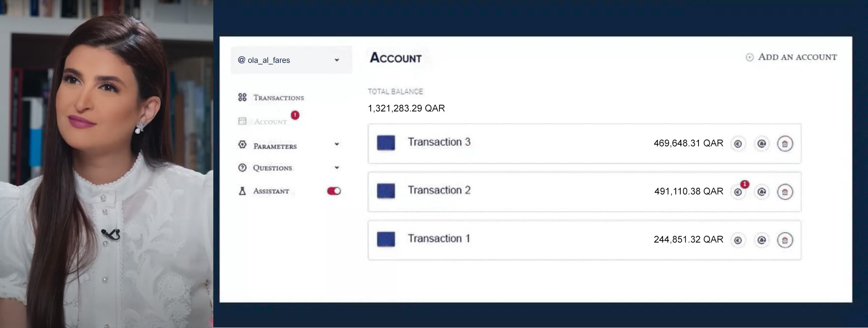Click the blue swatch of Transaction 2
The image size is (868, 328).
pos(386,191)
